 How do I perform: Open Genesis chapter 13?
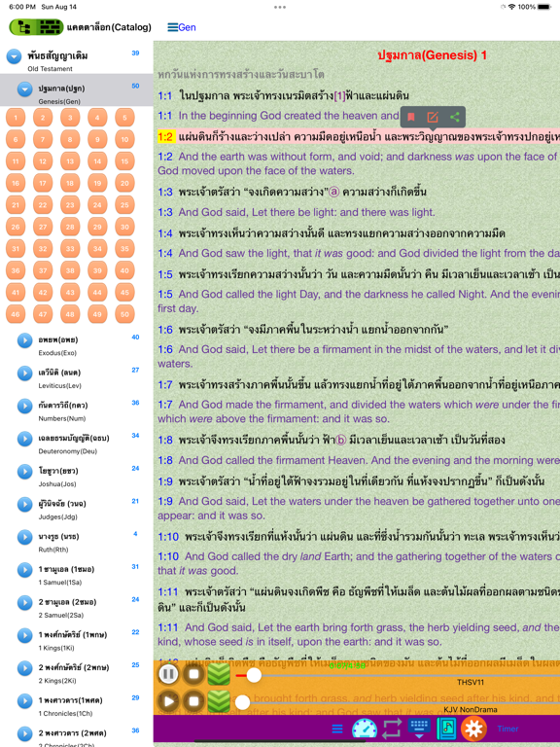click(70, 161)
